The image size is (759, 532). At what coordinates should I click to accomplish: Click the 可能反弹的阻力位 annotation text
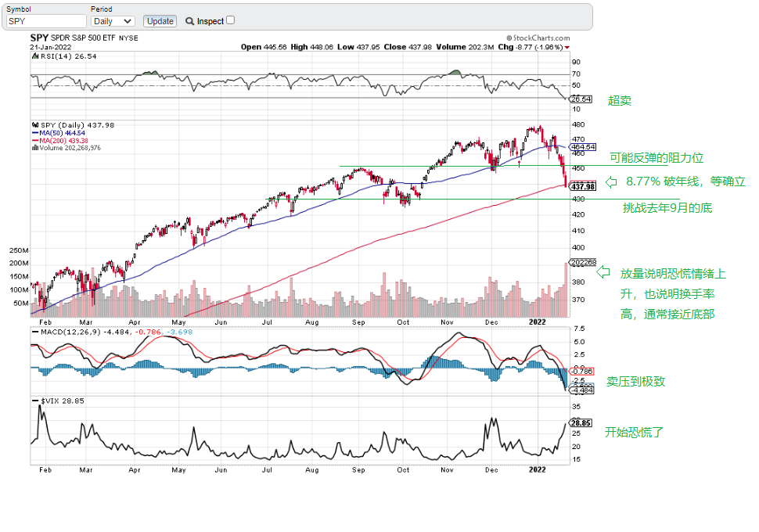click(656, 158)
